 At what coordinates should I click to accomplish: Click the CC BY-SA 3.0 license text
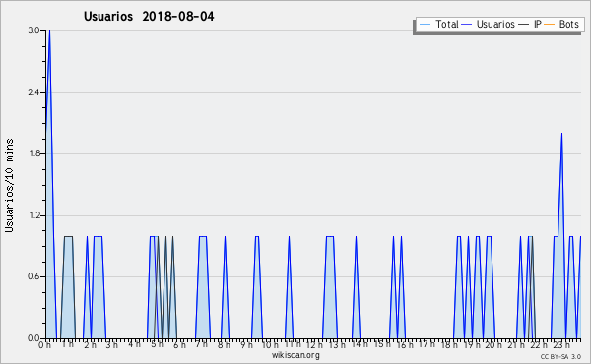(x=560, y=357)
